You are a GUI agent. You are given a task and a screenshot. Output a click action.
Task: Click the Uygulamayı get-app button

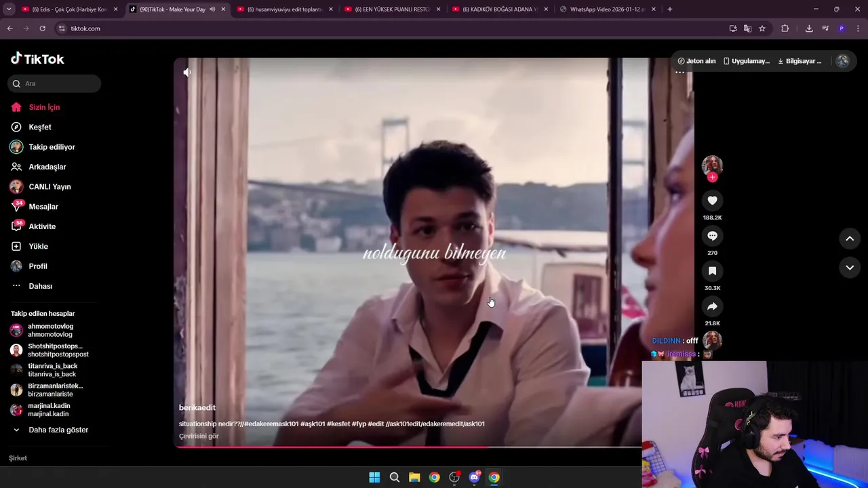point(746,61)
